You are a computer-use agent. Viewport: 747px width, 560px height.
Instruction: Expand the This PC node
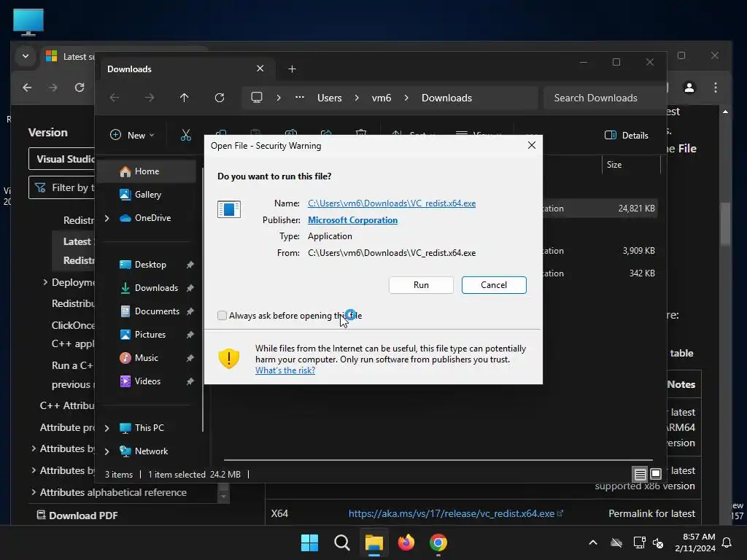coord(107,428)
